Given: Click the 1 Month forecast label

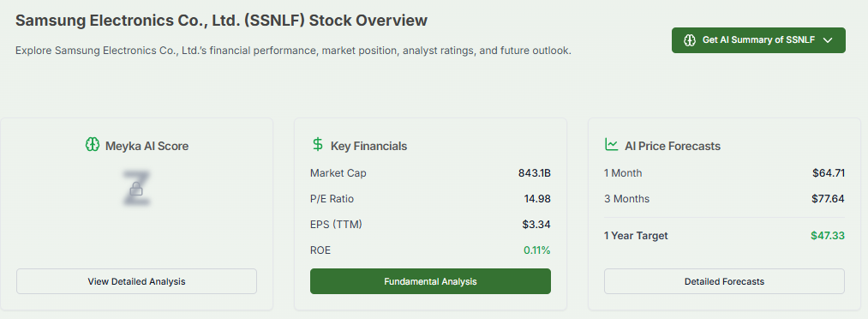Looking at the screenshot, I should pyautogui.click(x=623, y=173).
